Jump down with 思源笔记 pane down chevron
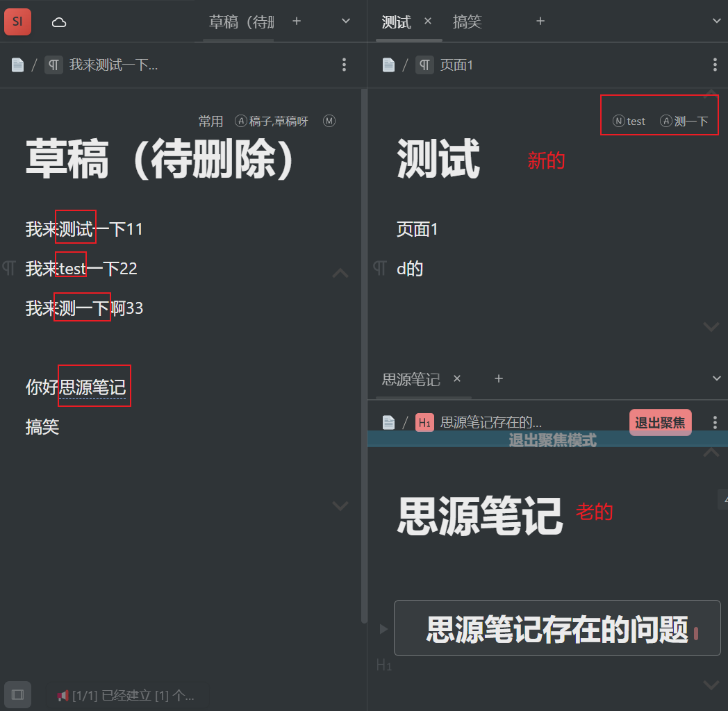The height and width of the screenshot is (711, 728). [711, 685]
